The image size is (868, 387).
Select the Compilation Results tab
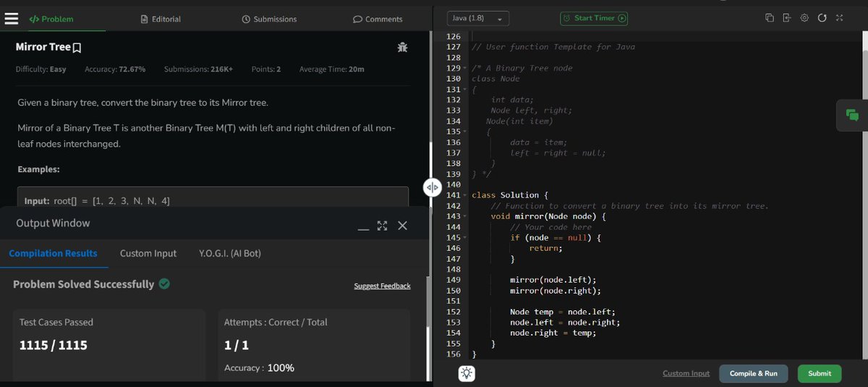[53, 253]
